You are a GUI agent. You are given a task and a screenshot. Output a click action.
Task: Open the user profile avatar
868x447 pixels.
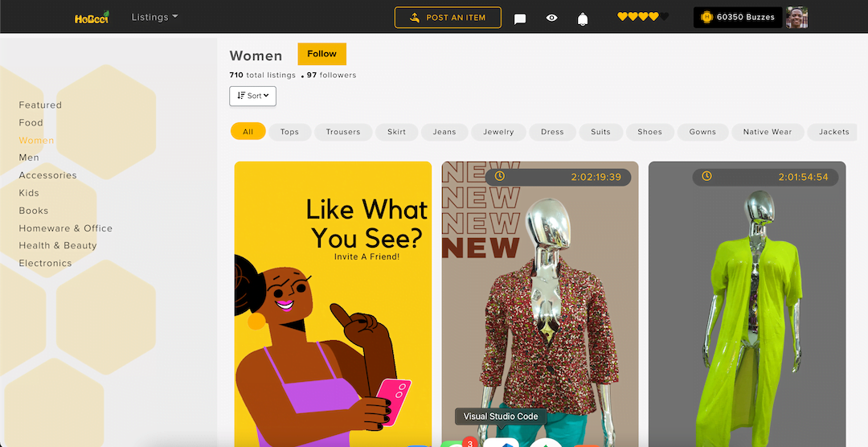pos(796,17)
